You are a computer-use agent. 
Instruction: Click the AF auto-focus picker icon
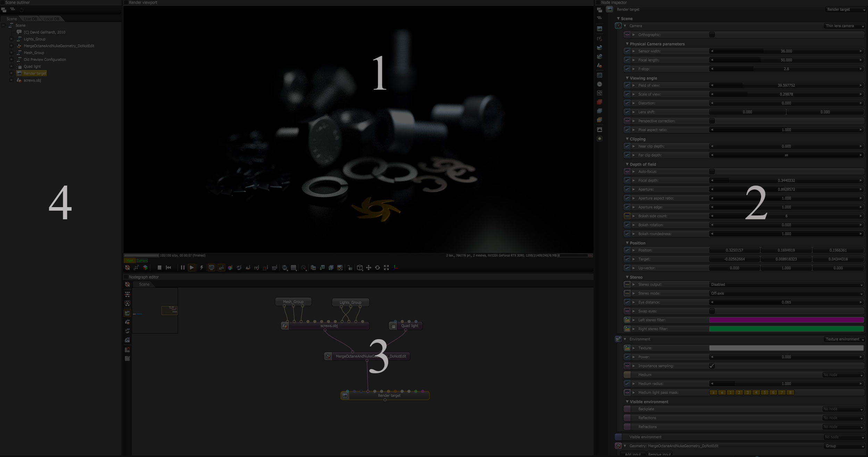pos(221,268)
